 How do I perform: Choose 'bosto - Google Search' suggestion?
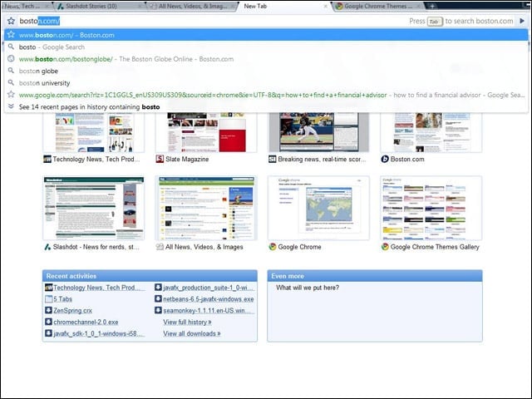coord(266,47)
